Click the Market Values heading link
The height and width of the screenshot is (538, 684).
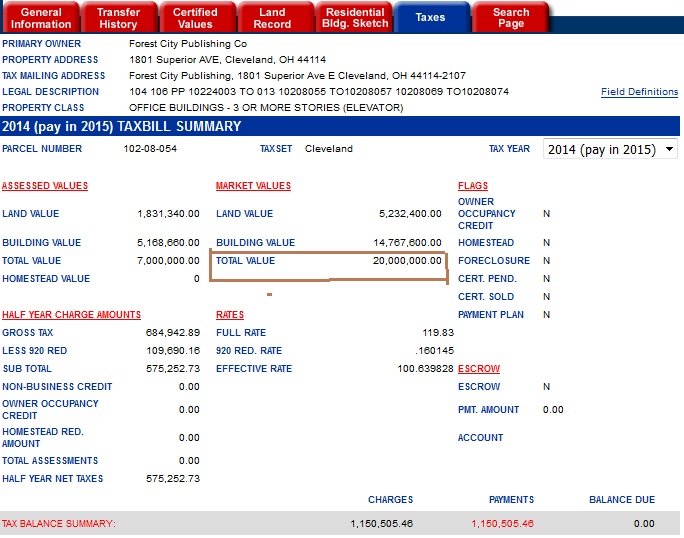(x=253, y=186)
